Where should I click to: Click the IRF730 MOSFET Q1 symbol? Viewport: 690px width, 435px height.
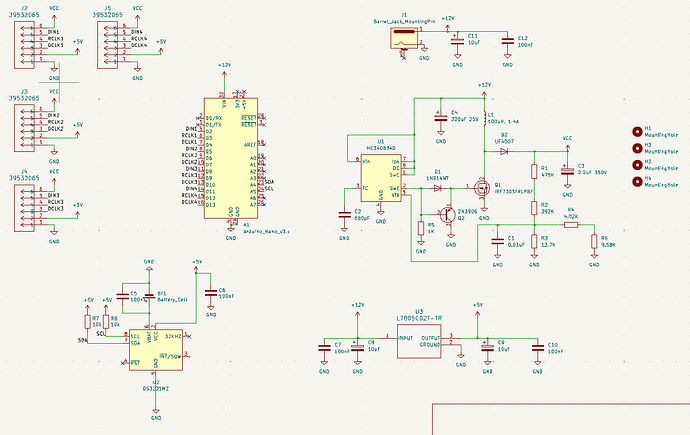482,188
